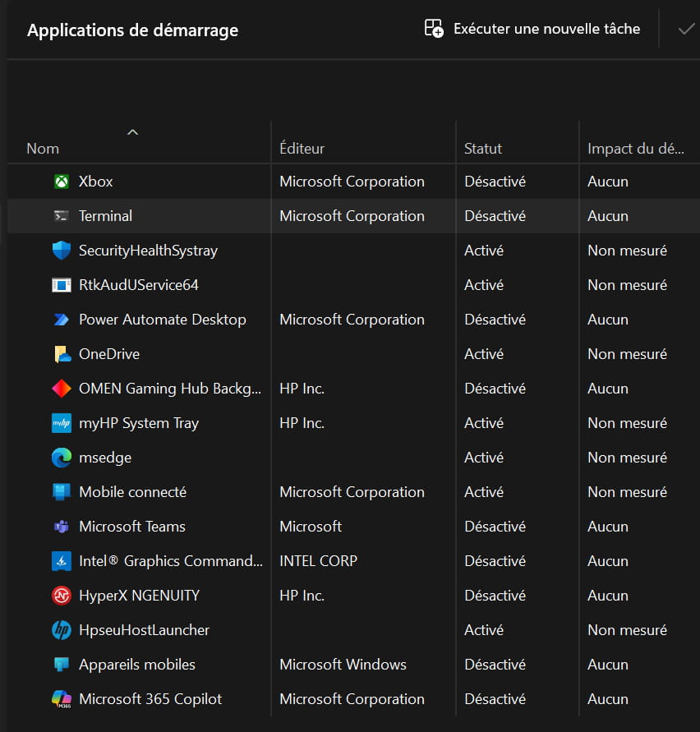Click the Intel Graphics Command icon

tap(61, 561)
